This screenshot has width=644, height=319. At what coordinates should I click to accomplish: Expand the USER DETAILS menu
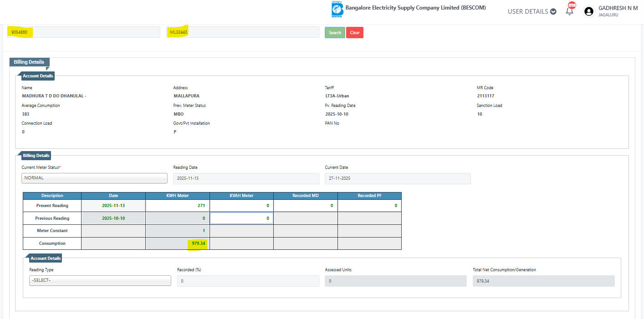click(x=532, y=11)
